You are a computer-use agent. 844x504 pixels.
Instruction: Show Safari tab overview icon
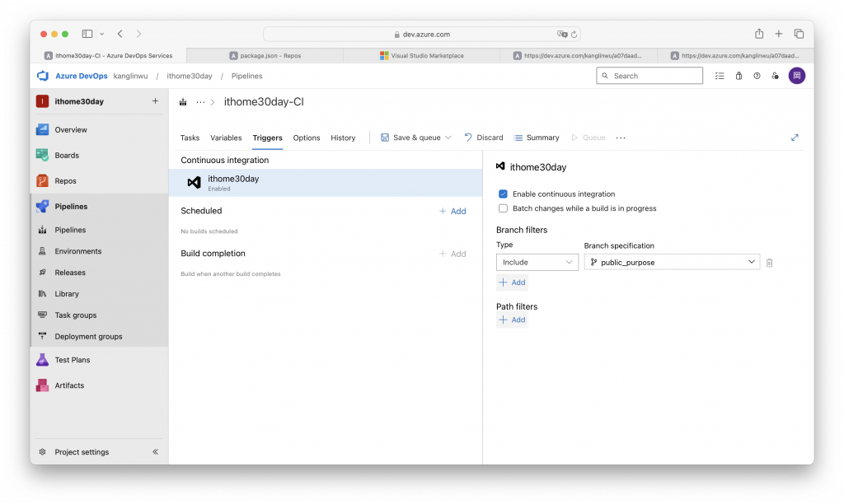tap(799, 34)
